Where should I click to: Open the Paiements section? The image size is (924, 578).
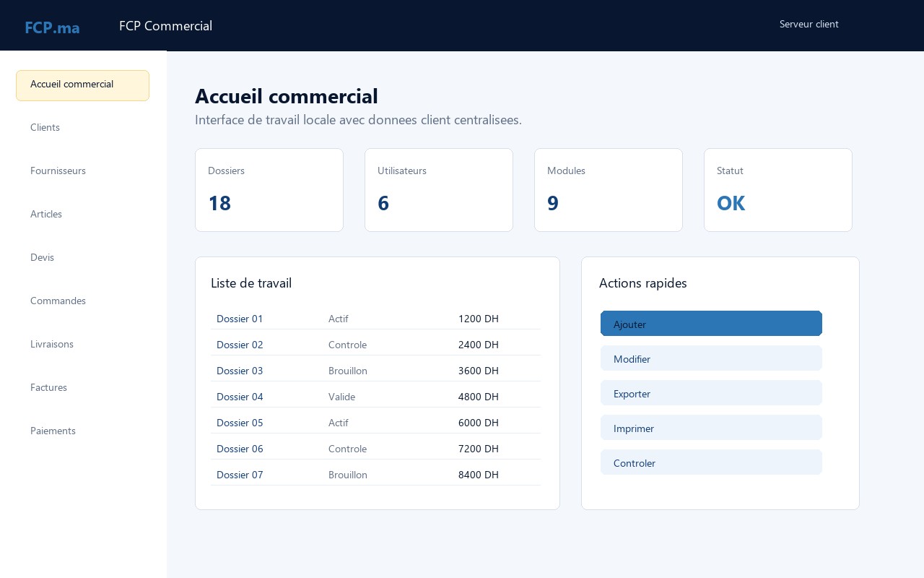pyautogui.click(x=82, y=431)
